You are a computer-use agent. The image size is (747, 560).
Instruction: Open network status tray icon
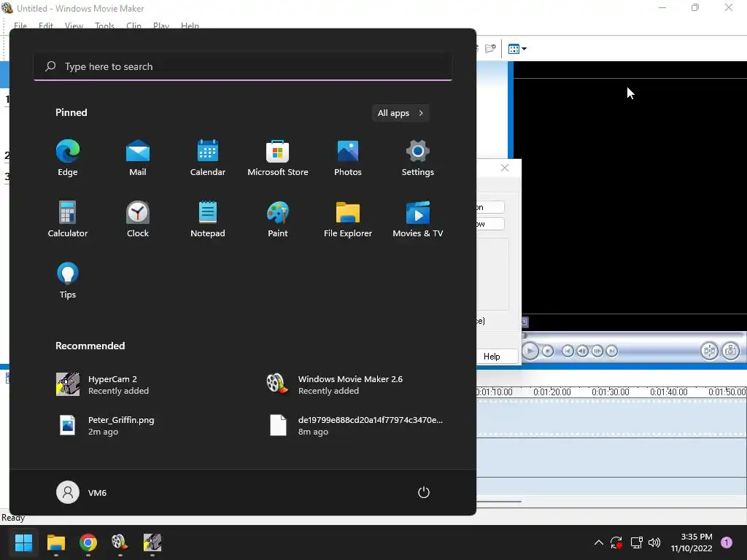636,542
